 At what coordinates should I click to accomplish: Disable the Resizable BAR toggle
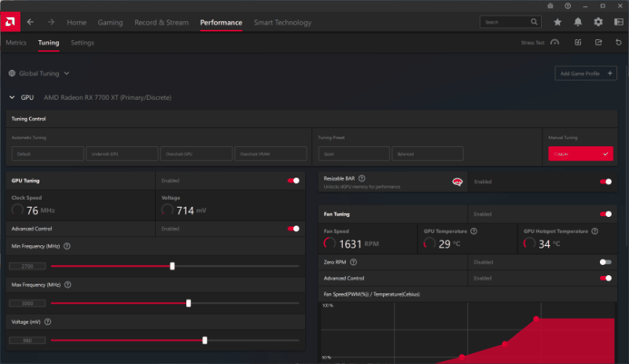605,182
